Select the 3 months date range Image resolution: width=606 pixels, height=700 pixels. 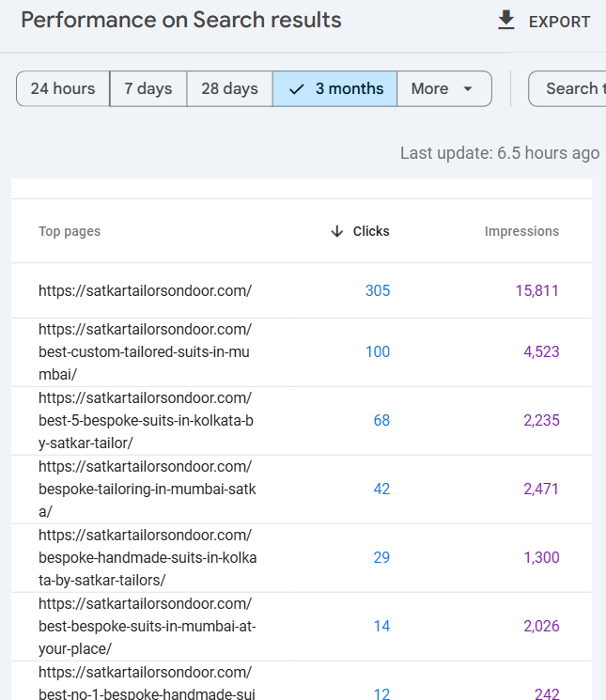pyautogui.click(x=334, y=88)
